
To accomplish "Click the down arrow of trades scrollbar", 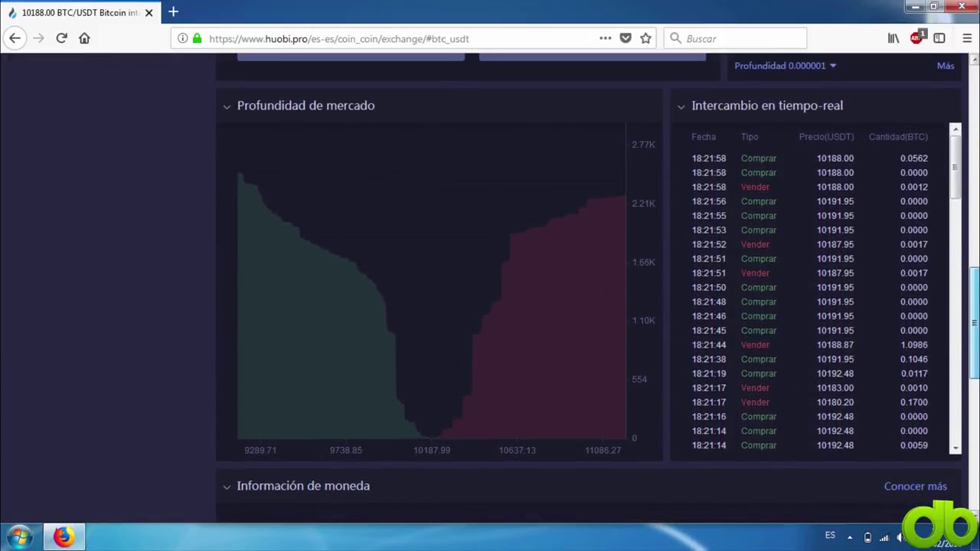I will [x=955, y=448].
